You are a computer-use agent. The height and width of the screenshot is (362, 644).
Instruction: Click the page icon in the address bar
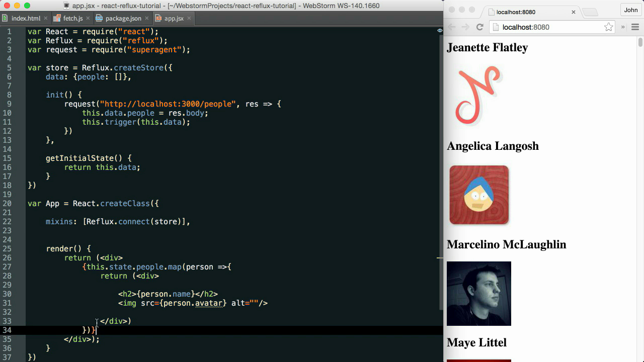click(x=496, y=27)
